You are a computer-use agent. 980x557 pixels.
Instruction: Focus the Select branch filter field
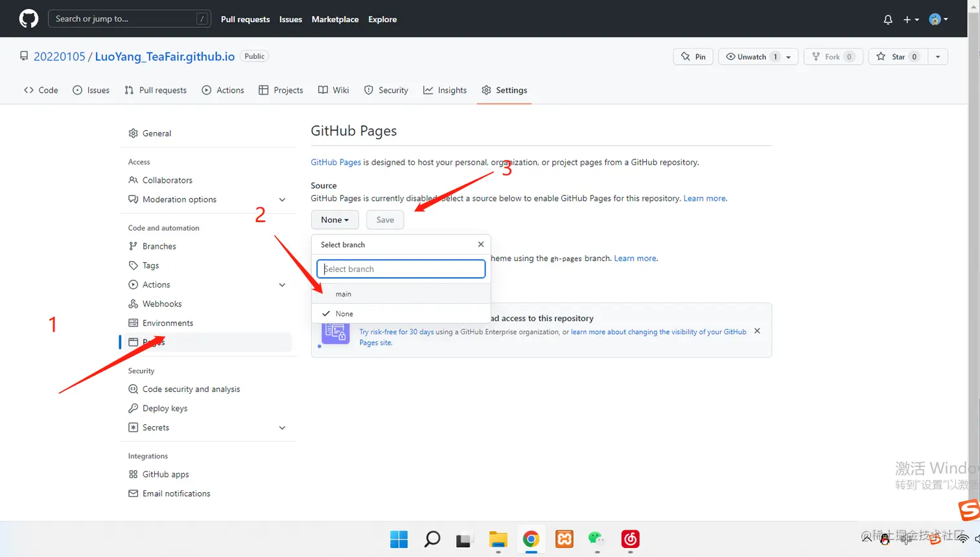click(x=401, y=269)
